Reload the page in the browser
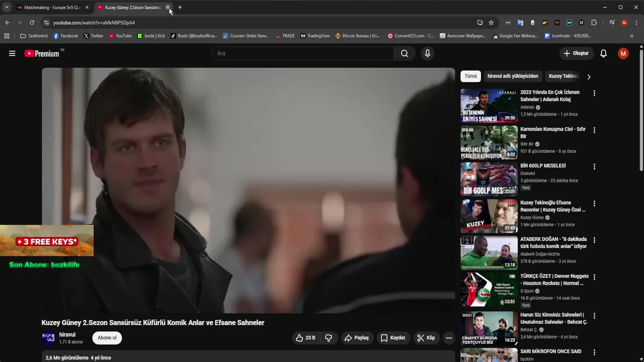Viewport: 644px width, 362px height. click(x=32, y=23)
